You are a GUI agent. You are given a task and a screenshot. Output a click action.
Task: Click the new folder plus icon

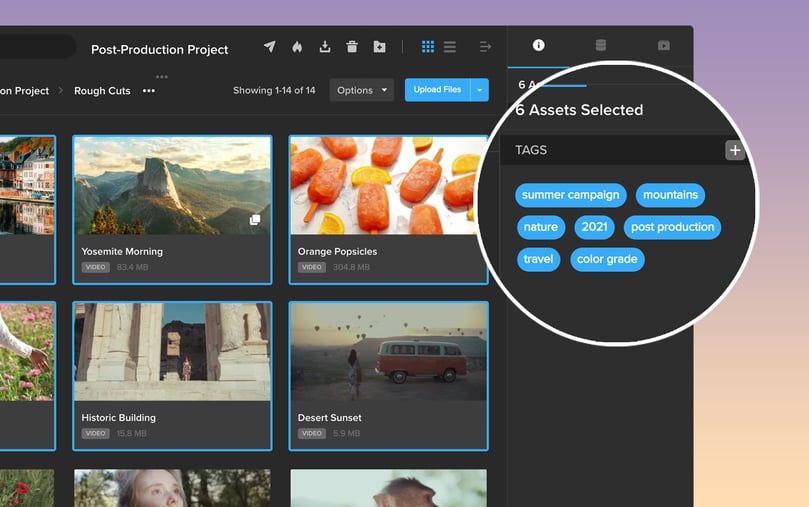click(379, 46)
